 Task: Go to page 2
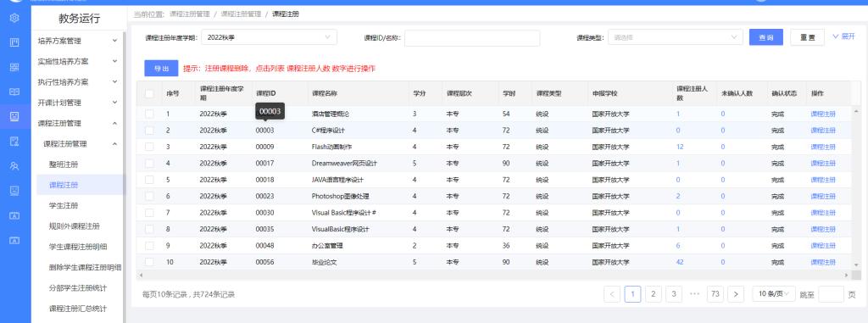pos(654,294)
